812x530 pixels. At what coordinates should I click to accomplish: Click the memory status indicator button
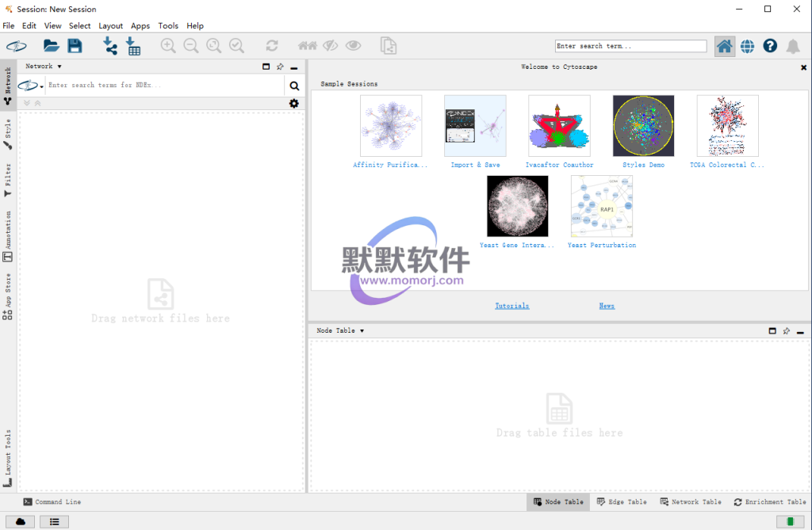tap(790, 521)
